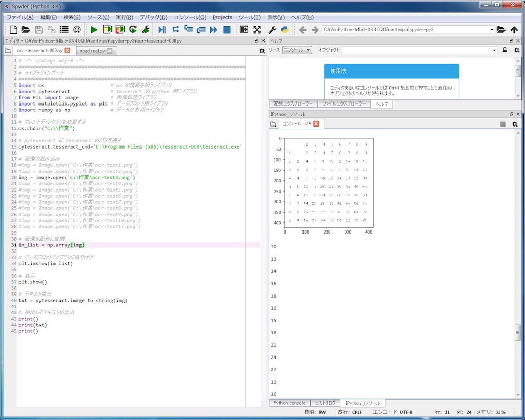525x420 pixels.
Task: Open the ソース source combo box
Action: tap(297, 50)
